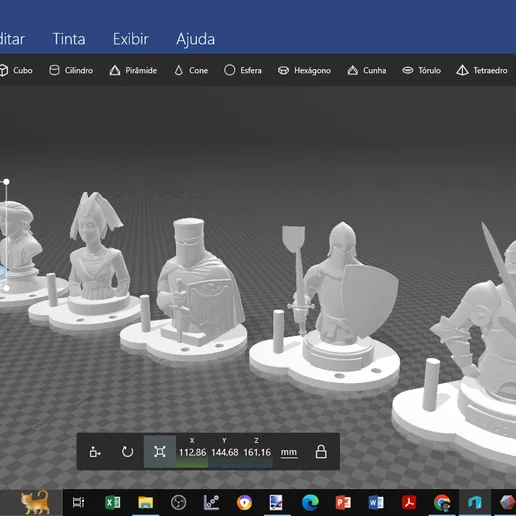This screenshot has width=516, height=516.
Task: Edit the X dimension value 112,86
Action: click(x=192, y=452)
